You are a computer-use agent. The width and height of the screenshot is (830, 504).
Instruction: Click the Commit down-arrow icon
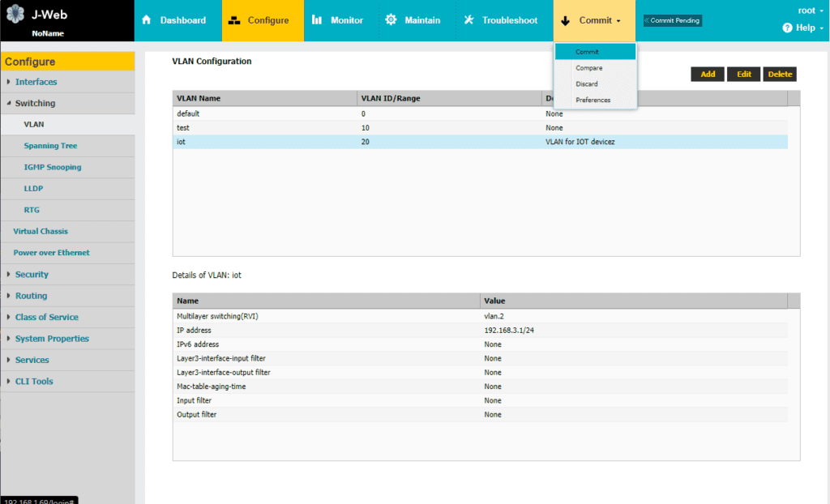(x=565, y=20)
